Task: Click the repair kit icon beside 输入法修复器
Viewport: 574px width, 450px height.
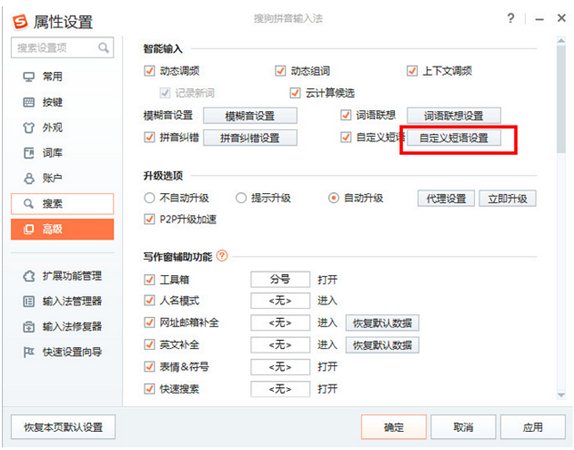Action: point(29,327)
